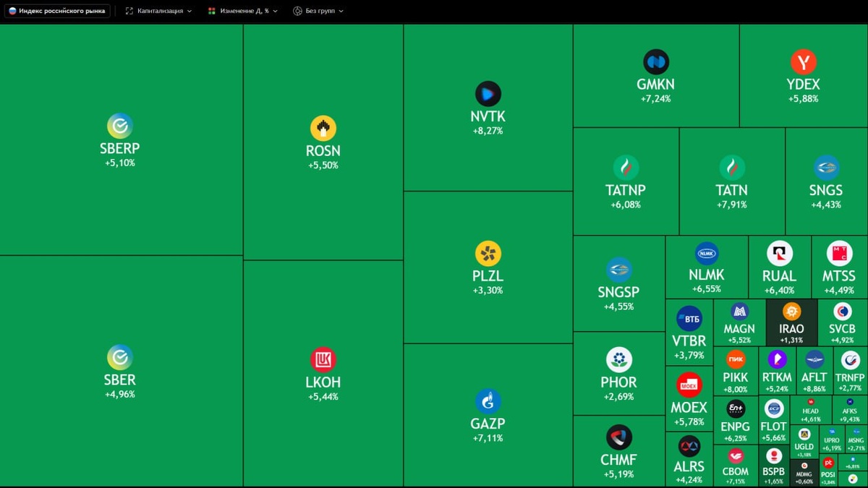Select the UPRO ticker label
This screenshot has height=488, width=868.
pos(832,440)
